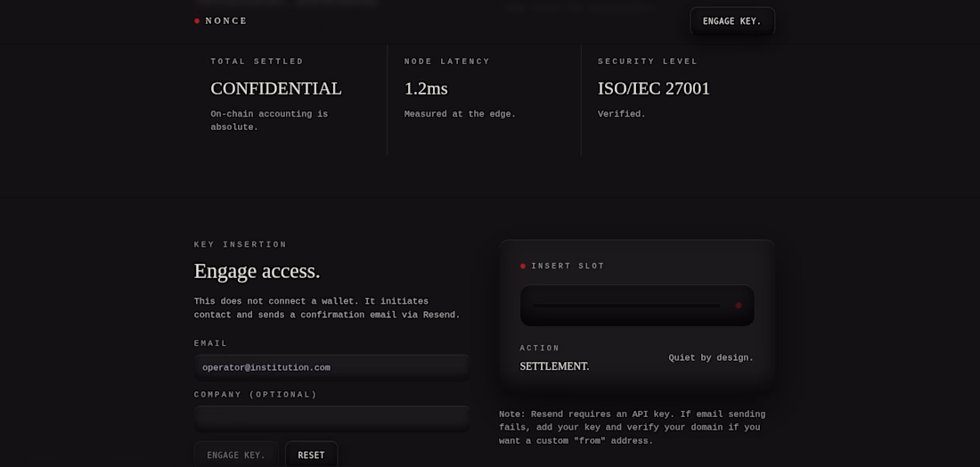The image size is (980, 467).
Task: Click 'On-chain accounting is absolute.' text
Action: [269, 120]
